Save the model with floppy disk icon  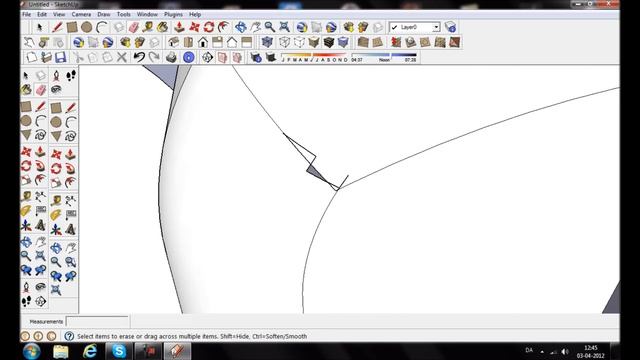(60, 57)
